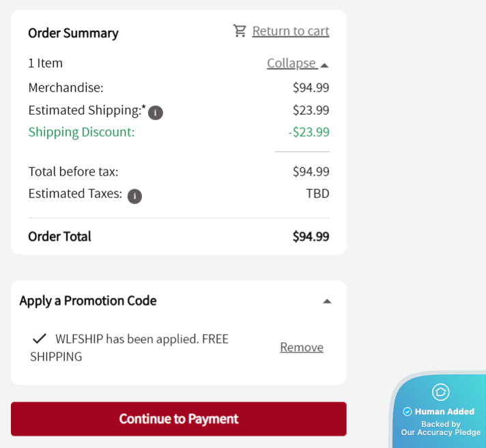Follow the Return to cart link
486x448 pixels.
(291, 31)
